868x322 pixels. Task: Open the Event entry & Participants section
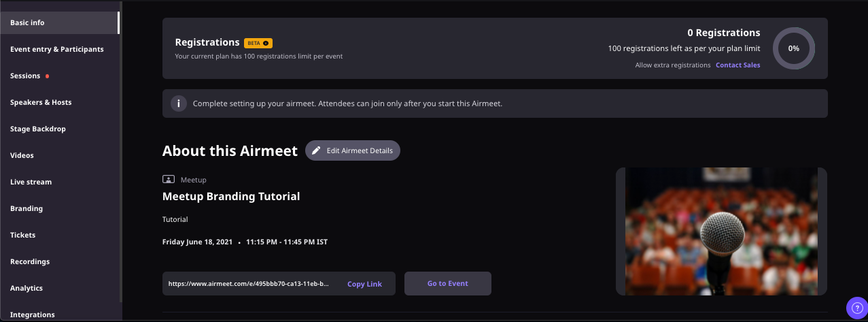click(57, 49)
